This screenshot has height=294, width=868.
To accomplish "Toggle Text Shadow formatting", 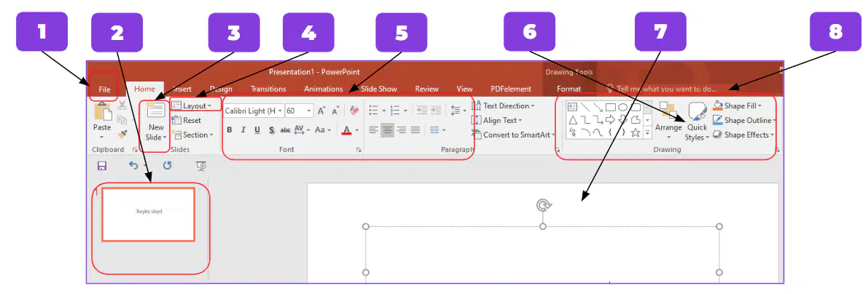I will [271, 130].
